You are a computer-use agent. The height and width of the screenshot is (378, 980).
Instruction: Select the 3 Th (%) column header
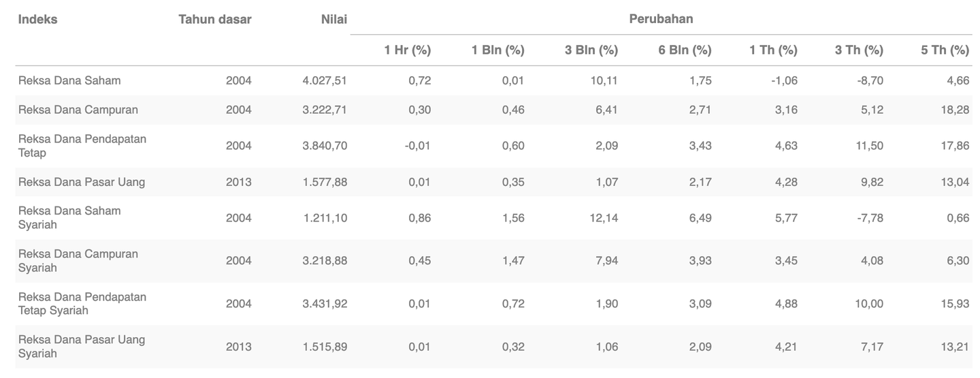click(x=860, y=50)
